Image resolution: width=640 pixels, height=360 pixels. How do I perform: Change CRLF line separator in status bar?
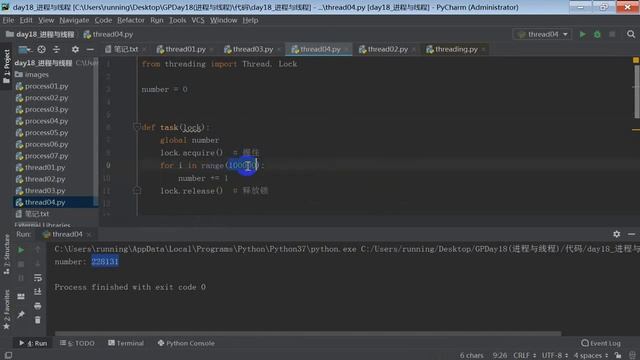click(x=524, y=356)
